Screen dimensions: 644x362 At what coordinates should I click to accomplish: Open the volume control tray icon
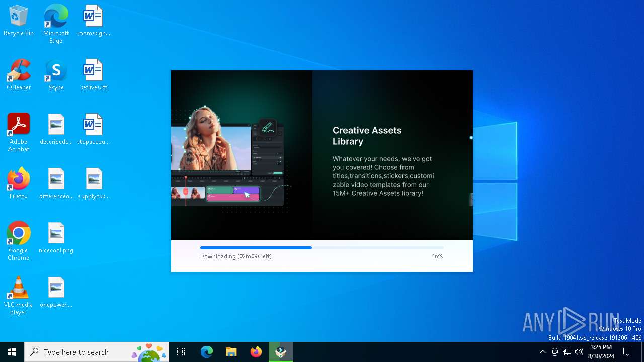579,352
